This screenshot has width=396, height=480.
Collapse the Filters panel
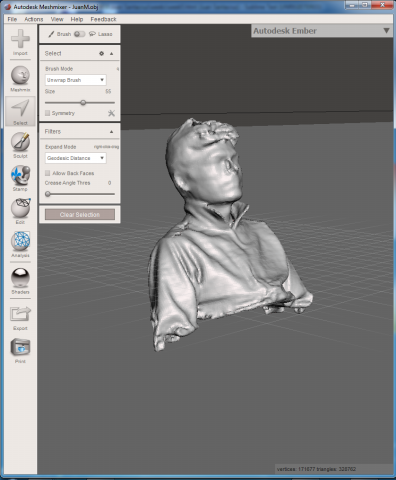111,132
